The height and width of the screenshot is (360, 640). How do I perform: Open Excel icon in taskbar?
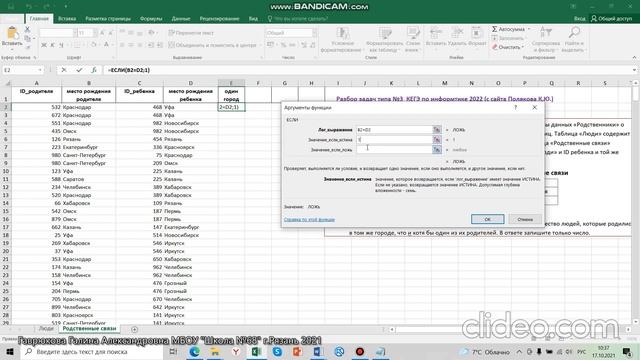point(256,351)
